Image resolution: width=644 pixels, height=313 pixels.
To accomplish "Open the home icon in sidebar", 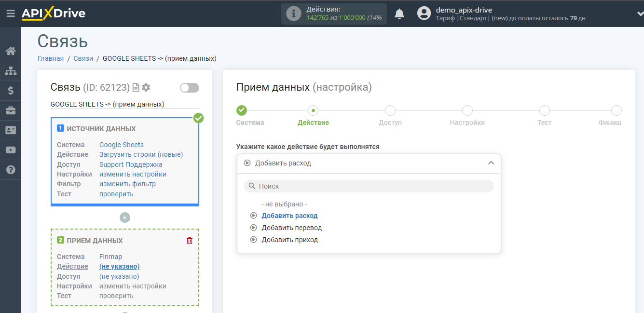I will [x=11, y=51].
